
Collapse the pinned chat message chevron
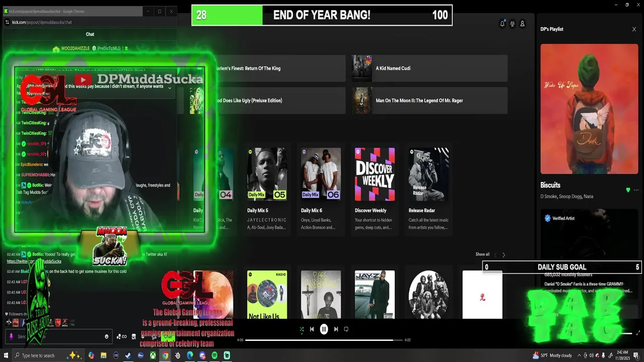click(170, 88)
